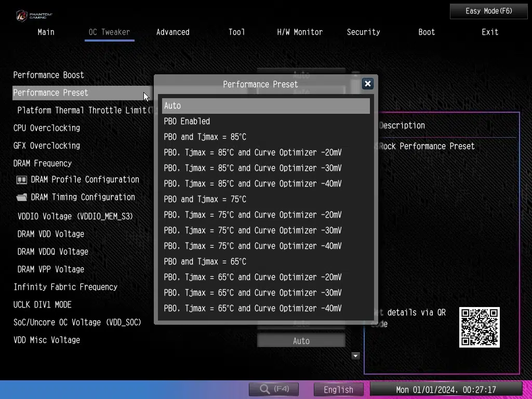Open the VDD Misc Voltage Auto dropdown
The height and width of the screenshot is (399, 532).
(301, 341)
